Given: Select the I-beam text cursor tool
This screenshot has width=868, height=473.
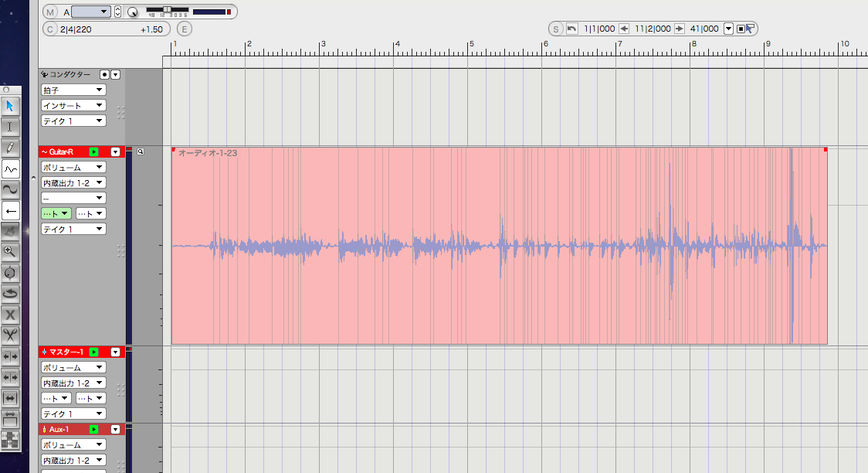Looking at the screenshot, I should 10,127.
